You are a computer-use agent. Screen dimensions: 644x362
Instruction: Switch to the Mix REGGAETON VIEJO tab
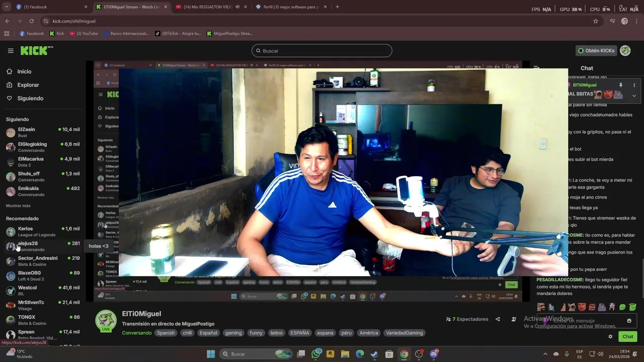pyautogui.click(x=211, y=7)
